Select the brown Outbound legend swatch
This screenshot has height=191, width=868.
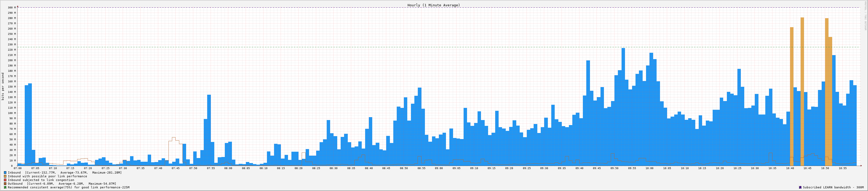coord(5,184)
